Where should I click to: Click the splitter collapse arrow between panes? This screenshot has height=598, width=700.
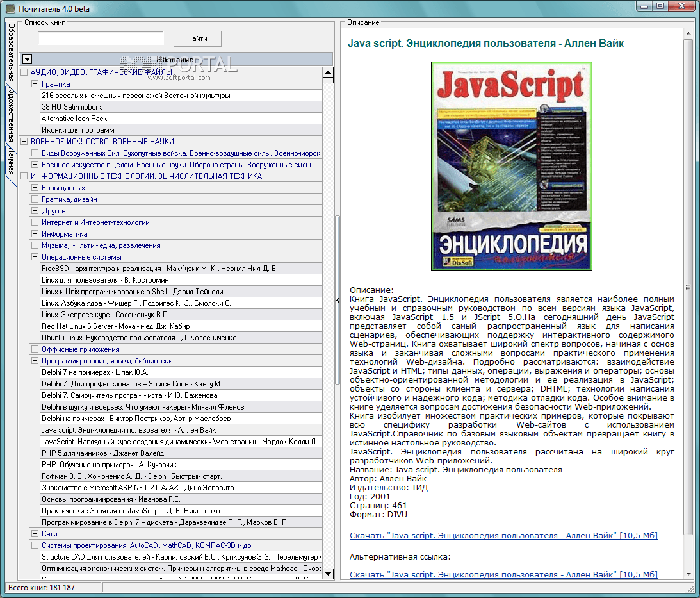[x=338, y=300]
